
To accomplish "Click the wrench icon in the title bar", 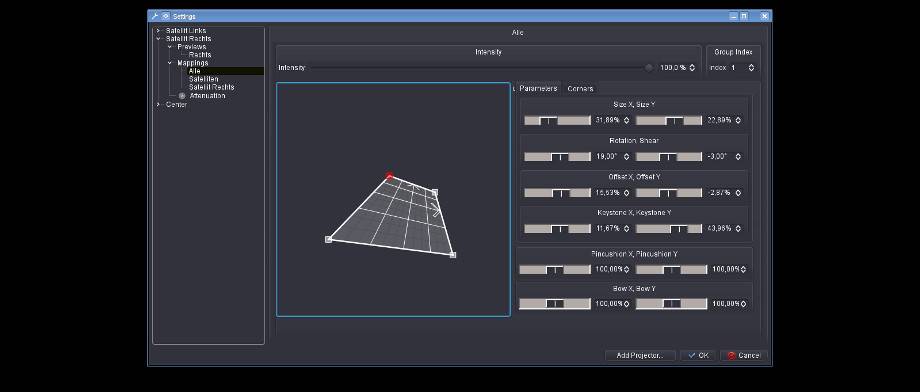I will pyautogui.click(x=155, y=16).
